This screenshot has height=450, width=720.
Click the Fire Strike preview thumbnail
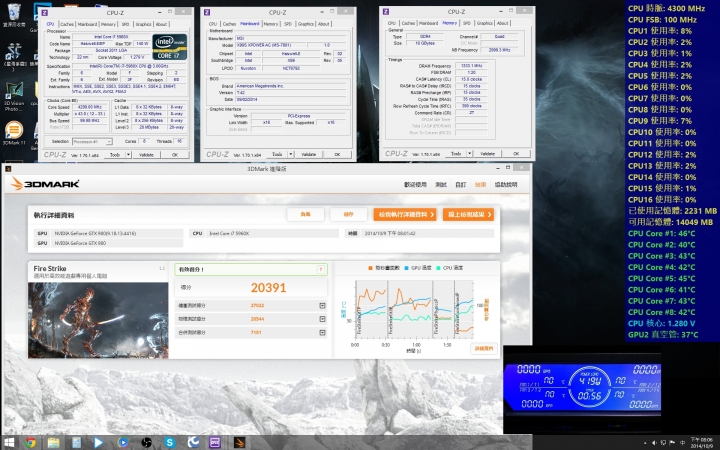click(x=98, y=320)
